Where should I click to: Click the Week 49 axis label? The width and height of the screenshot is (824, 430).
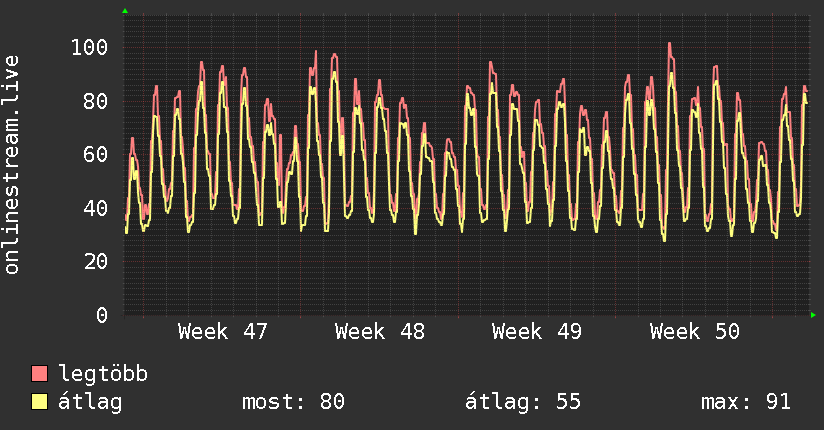pyautogui.click(x=537, y=332)
